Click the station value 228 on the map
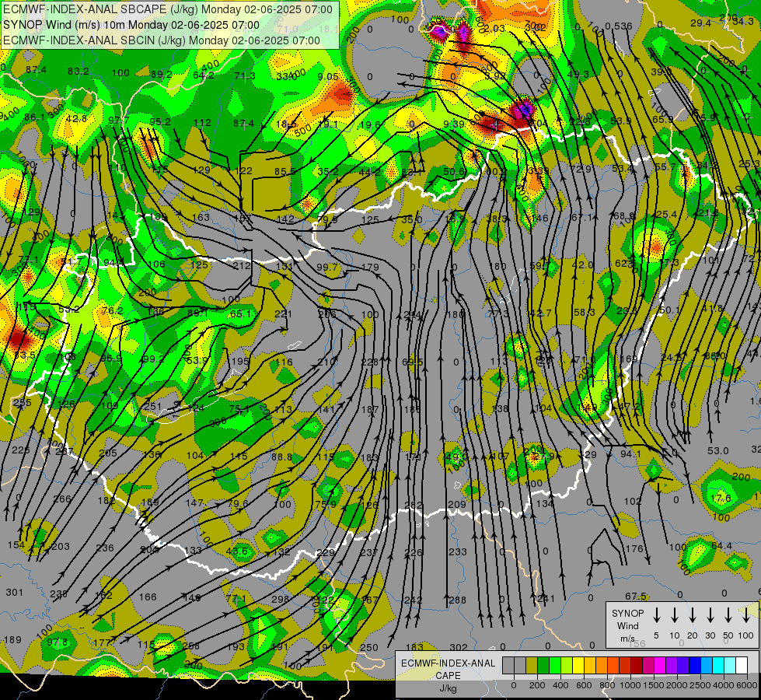Image resolution: width=761 pixels, height=700 pixels. point(370,362)
